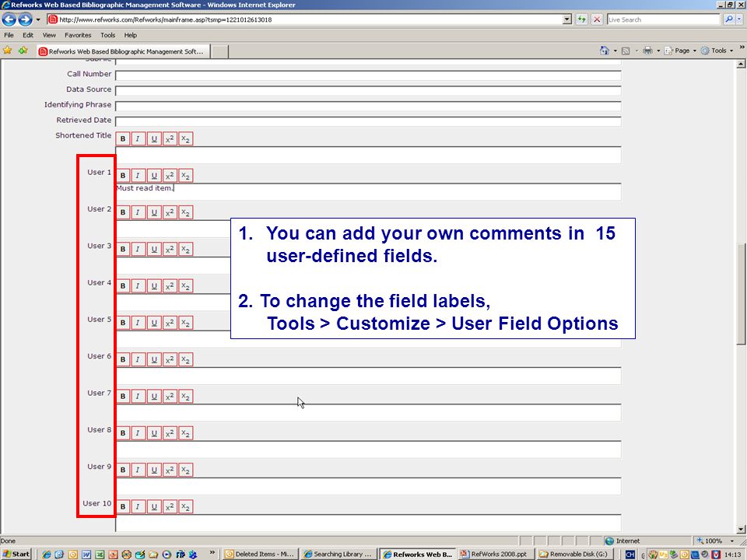Open the Home button dropdown arrow

pyautogui.click(x=615, y=51)
